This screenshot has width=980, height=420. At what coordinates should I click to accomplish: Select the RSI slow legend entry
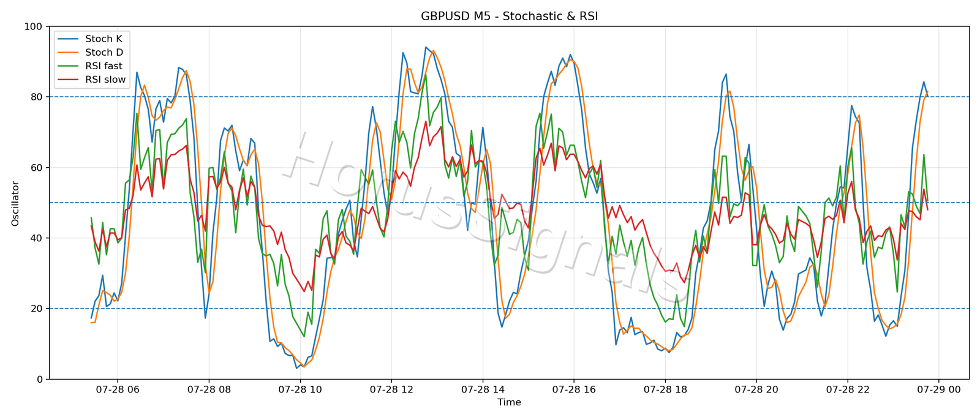click(x=91, y=80)
